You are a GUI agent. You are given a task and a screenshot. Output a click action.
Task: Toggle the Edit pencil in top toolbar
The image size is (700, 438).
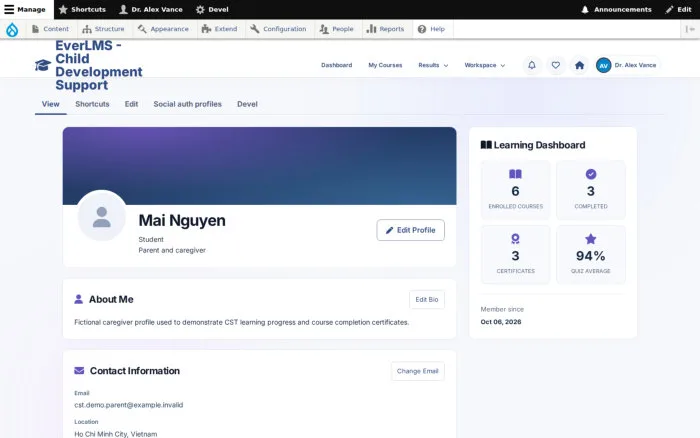pos(678,9)
